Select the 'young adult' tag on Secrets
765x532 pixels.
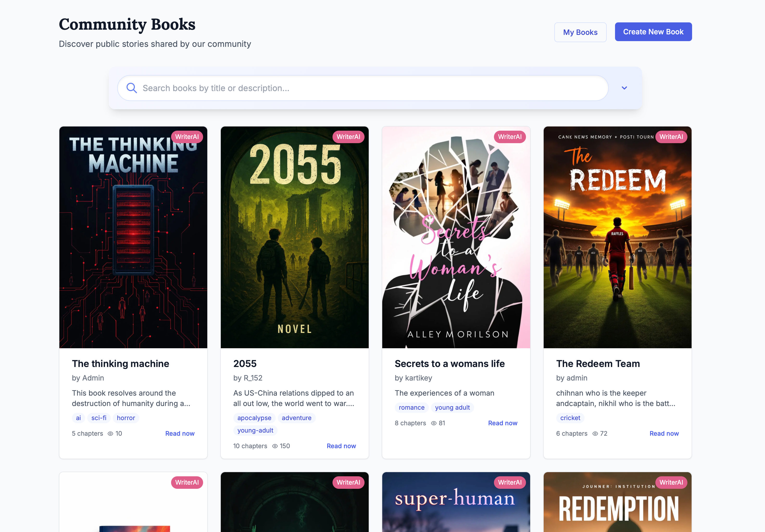(x=452, y=407)
